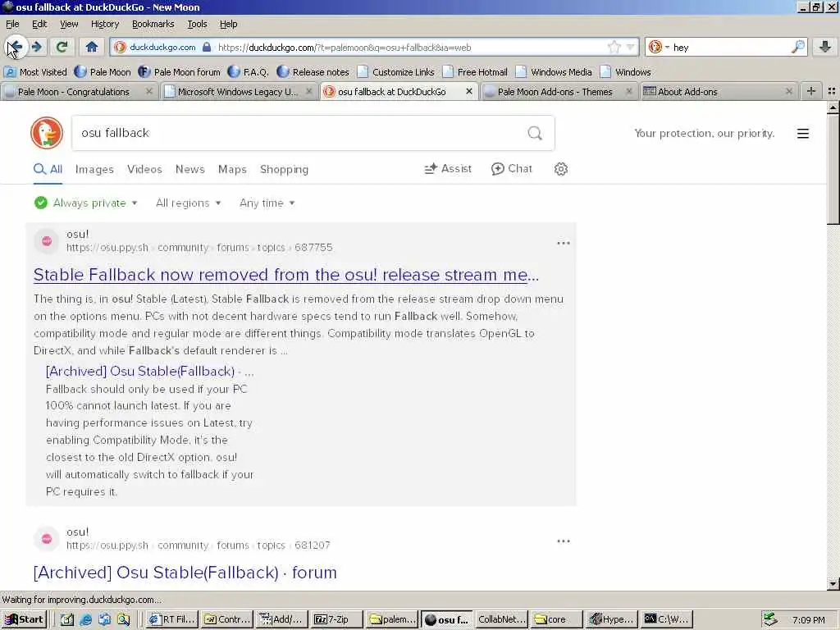Screen dimensions: 840x630
Task: Open the DuckDuckGo hamburger menu
Action: click(802, 134)
